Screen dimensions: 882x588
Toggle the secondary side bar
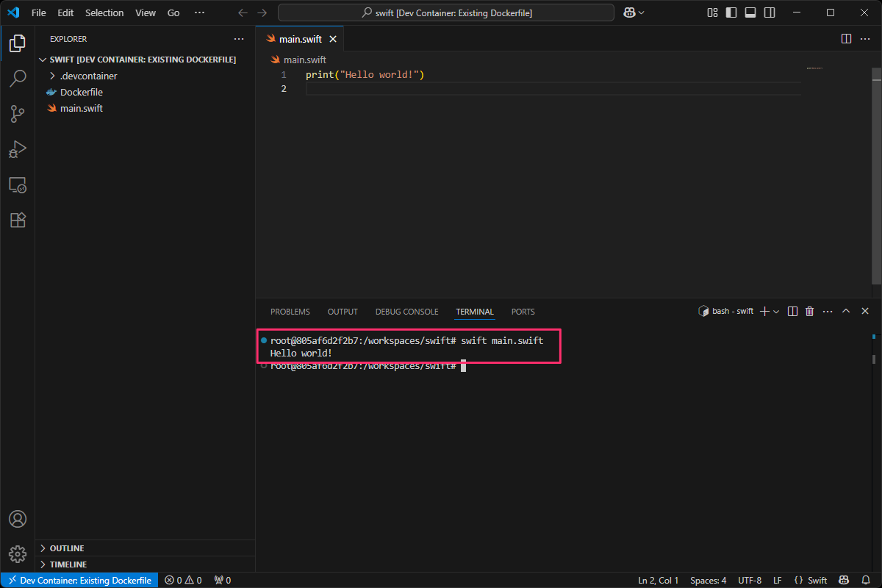pos(770,12)
